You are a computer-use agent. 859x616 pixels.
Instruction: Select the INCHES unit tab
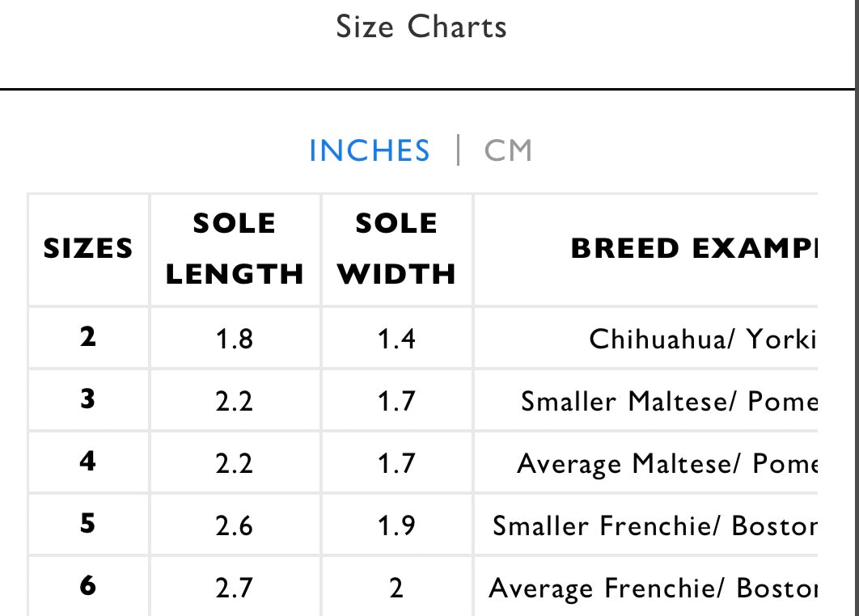370,150
